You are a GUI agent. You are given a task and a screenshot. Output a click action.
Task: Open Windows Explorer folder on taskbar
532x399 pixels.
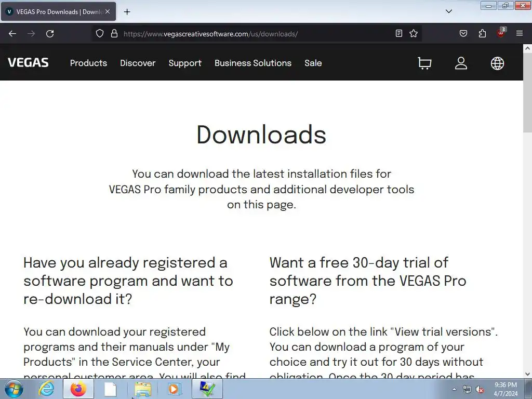coord(143,389)
